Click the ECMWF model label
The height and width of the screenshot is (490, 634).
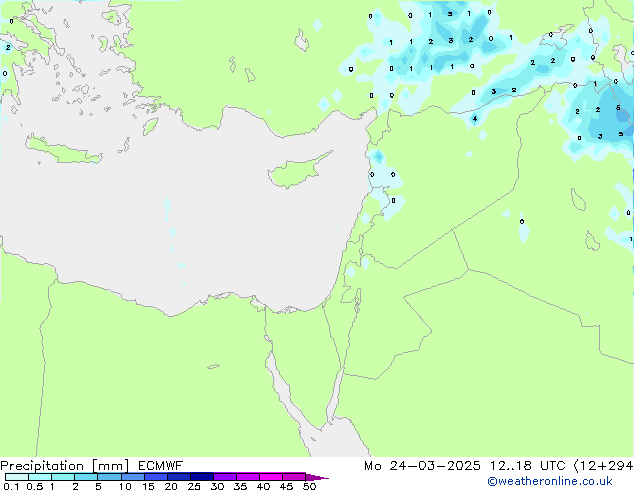tap(163, 465)
